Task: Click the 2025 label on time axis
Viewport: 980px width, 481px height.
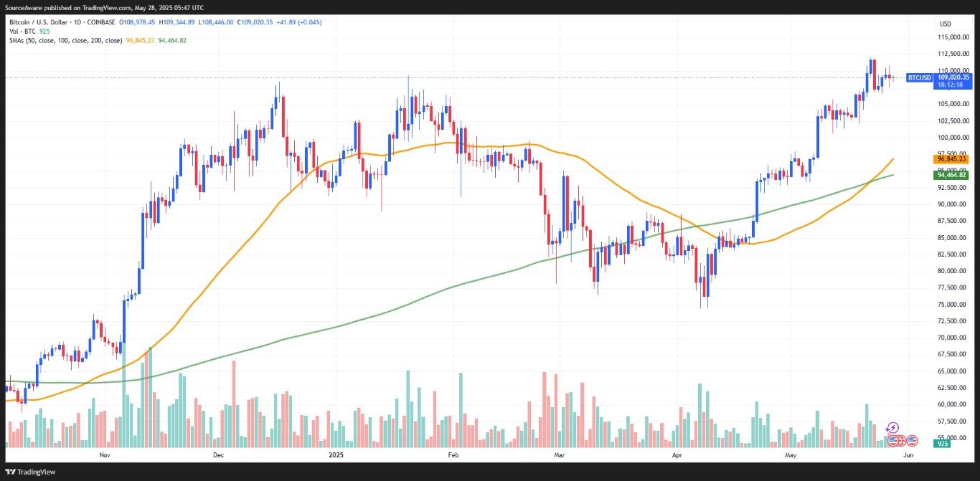Action: [x=336, y=455]
